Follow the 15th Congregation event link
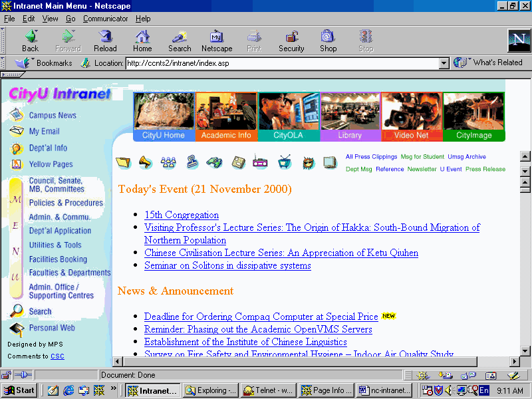 [181, 215]
